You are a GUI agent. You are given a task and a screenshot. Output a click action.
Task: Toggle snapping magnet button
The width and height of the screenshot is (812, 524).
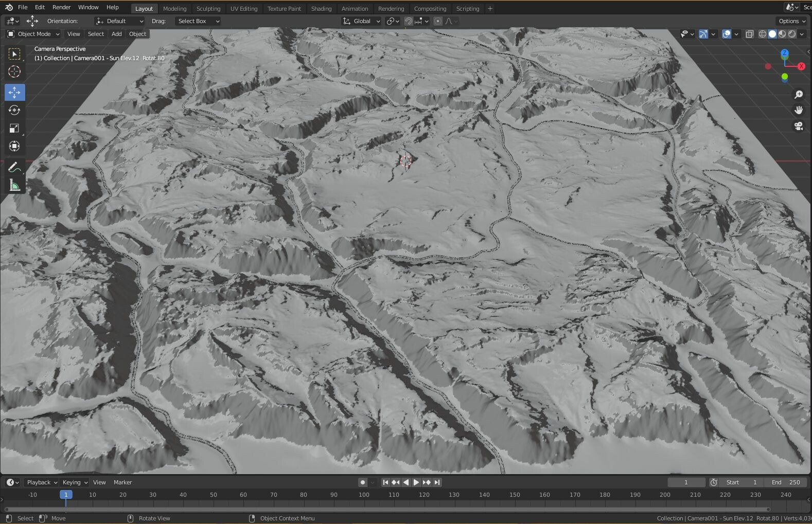click(x=408, y=21)
